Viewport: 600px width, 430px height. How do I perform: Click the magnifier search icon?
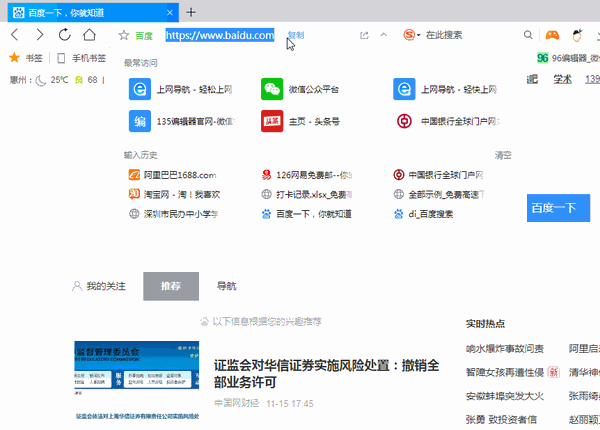[528, 35]
